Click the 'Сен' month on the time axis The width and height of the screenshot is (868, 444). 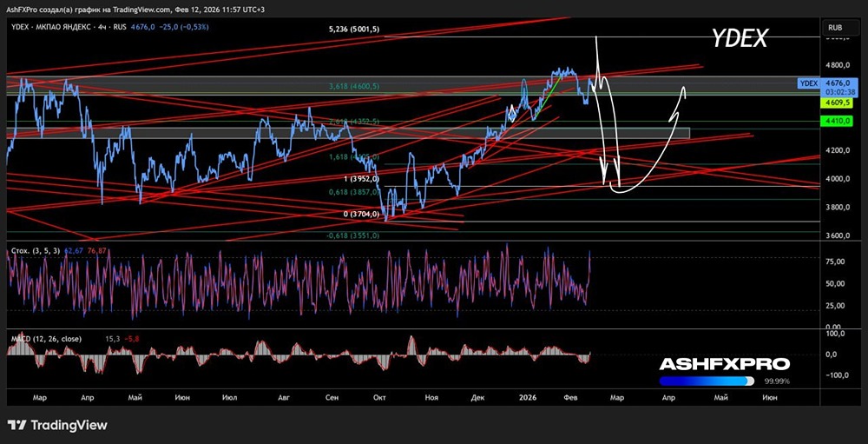pos(332,397)
